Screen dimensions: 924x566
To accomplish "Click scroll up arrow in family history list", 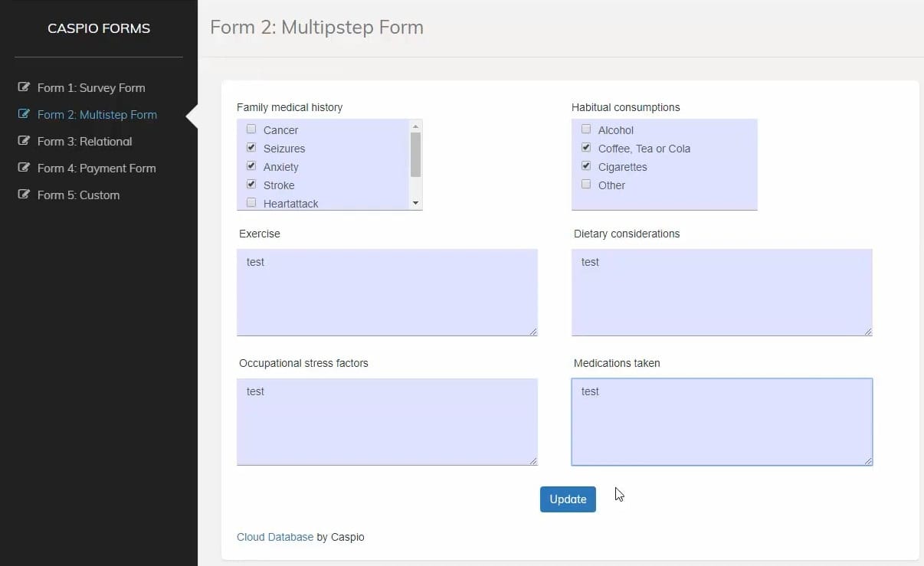I will tap(415, 126).
